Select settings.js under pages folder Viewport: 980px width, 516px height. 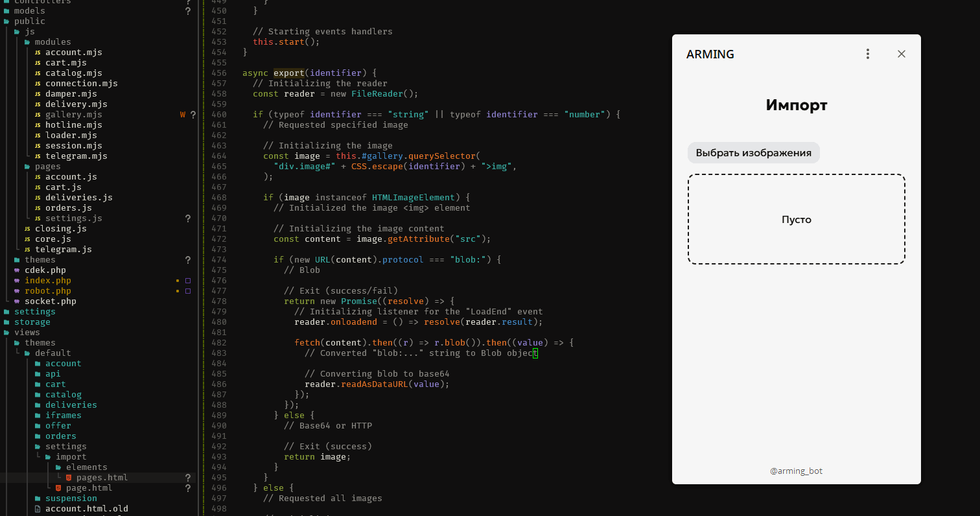click(x=73, y=218)
